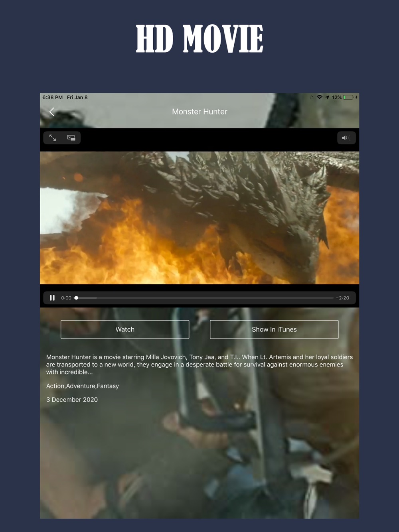This screenshot has height=532, width=399.
Task: Open Show In iTunes
Action: [x=274, y=329]
